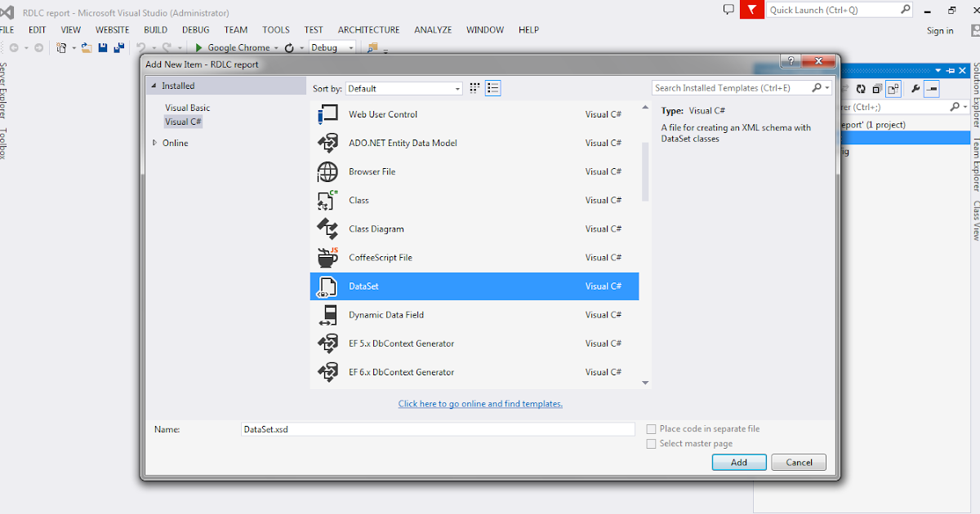
Task: Switch templates to medium list view
Action: (492, 88)
